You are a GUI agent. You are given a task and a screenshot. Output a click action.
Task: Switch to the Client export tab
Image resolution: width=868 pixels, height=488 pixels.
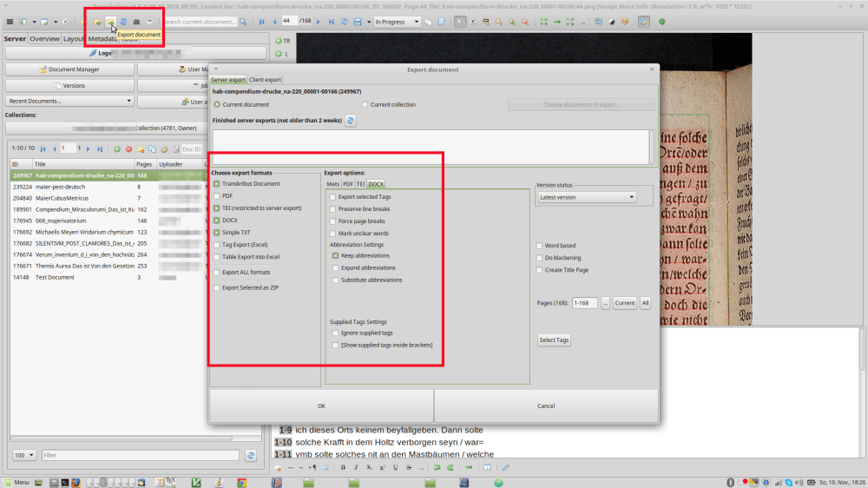coord(265,79)
